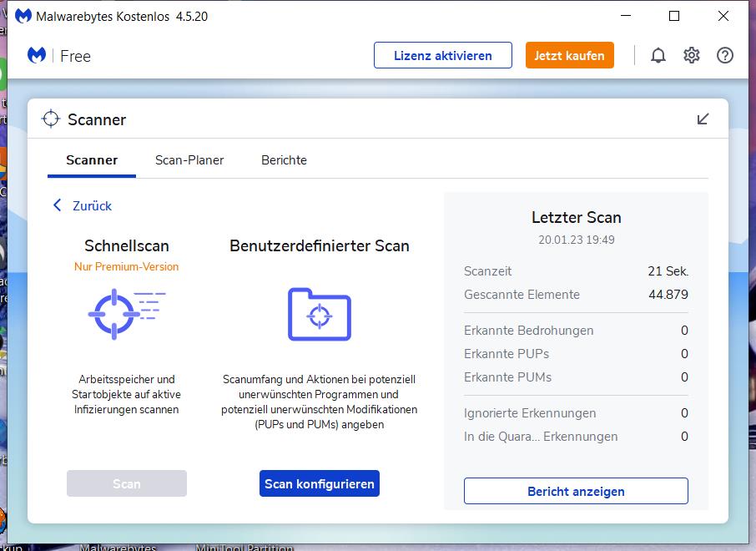Click the Schnellscan heading
The height and width of the screenshot is (551, 756).
tap(126, 246)
